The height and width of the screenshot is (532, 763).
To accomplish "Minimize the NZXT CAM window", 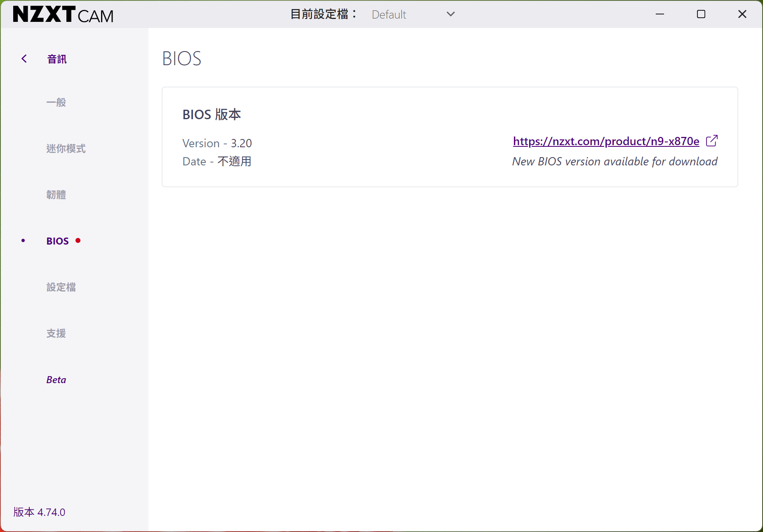I will tap(660, 14).
